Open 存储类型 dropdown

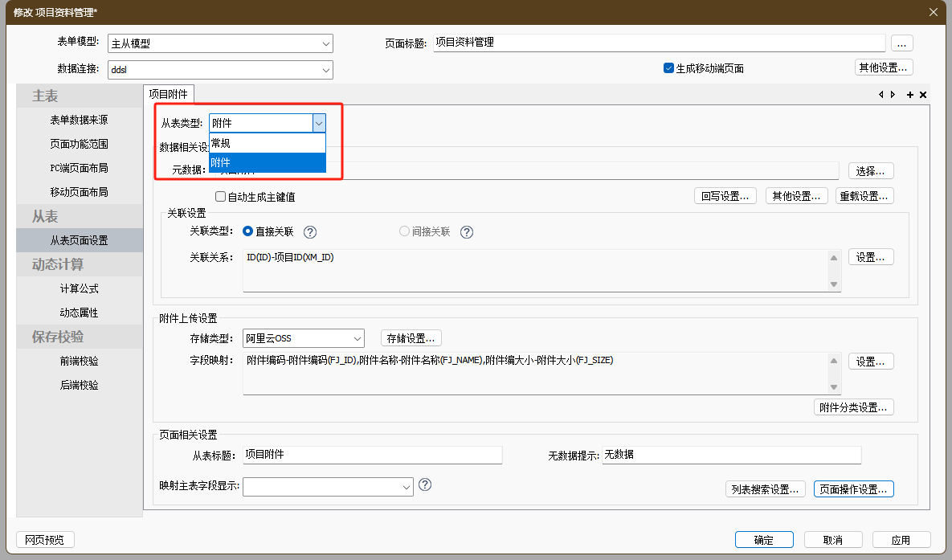coord(304,338)
